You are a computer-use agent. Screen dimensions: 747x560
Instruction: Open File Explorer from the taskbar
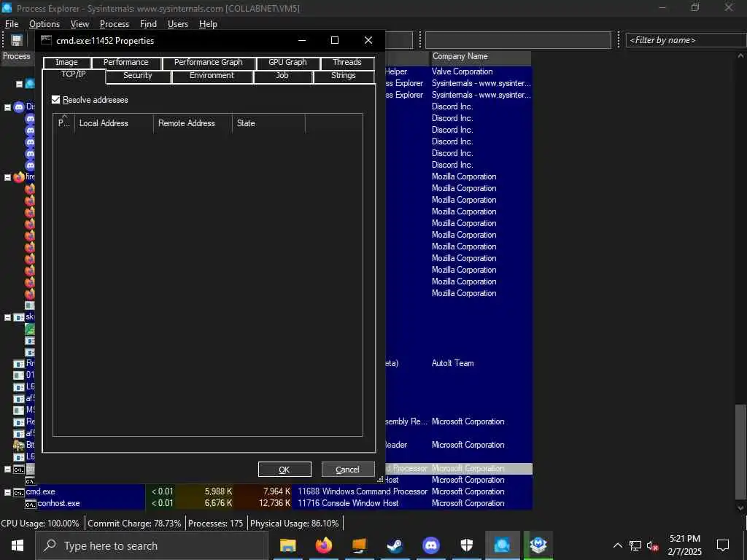coord(287,545)
